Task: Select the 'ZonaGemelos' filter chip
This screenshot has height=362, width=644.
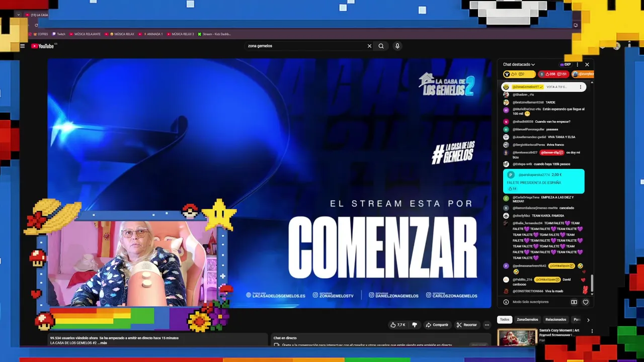Action: (x=527, y=319)
